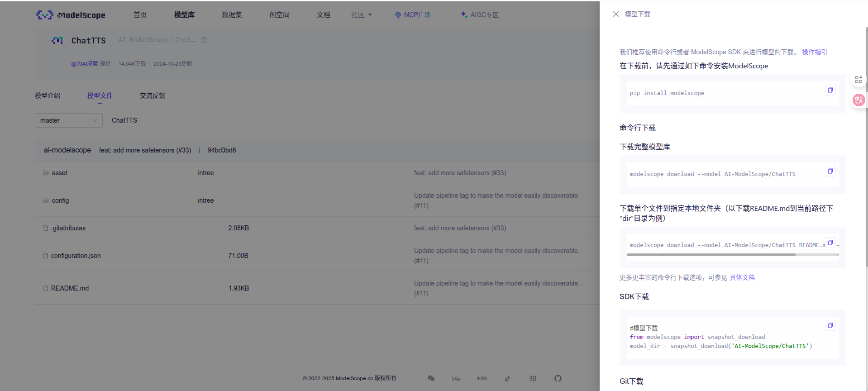868x391 pixels.
Task: Open the GitHub footer icon
Action: click(558, 378)
